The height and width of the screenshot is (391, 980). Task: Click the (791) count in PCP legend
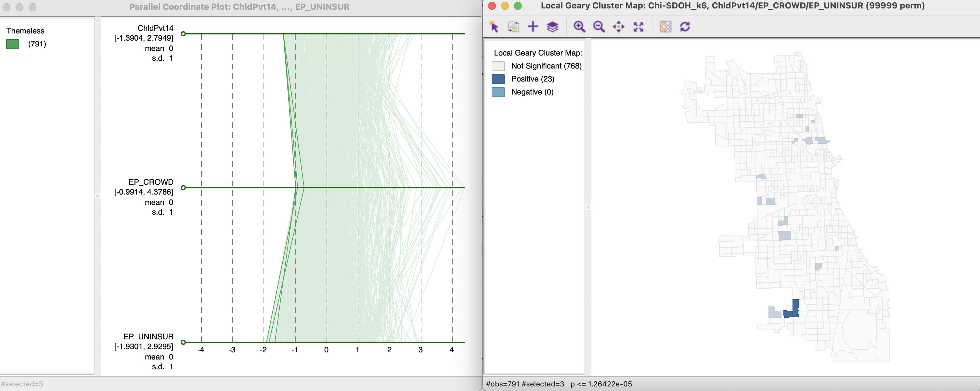37,44
